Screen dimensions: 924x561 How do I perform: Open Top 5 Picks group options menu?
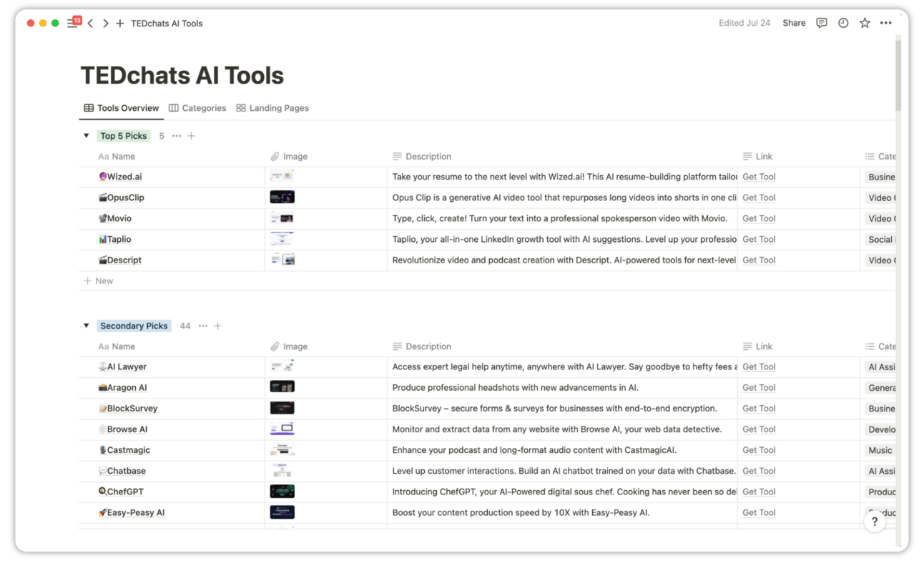tap(177, 136)
